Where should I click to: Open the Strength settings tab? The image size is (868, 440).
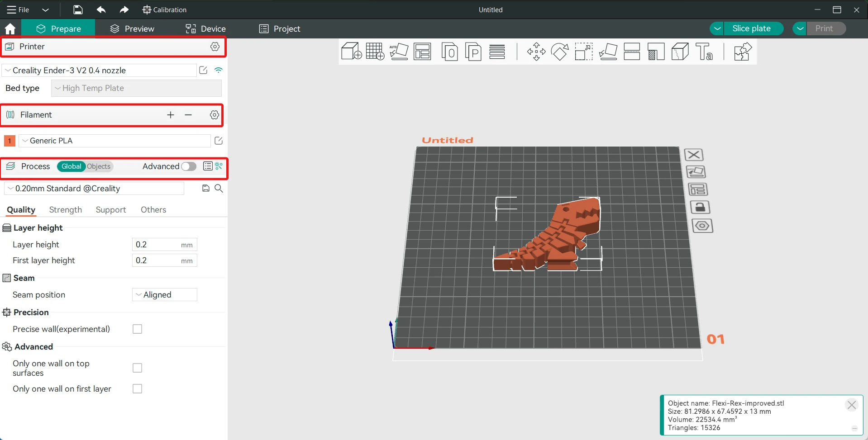click(66, 210)
